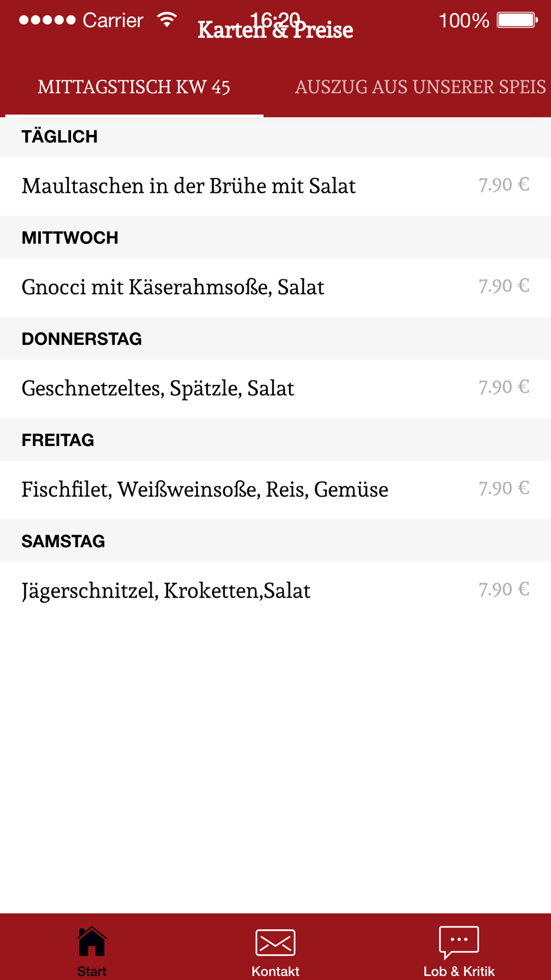This screenshot has width=551, height=980.
Task: Tap the Start home icon
Action: (91, 941)
